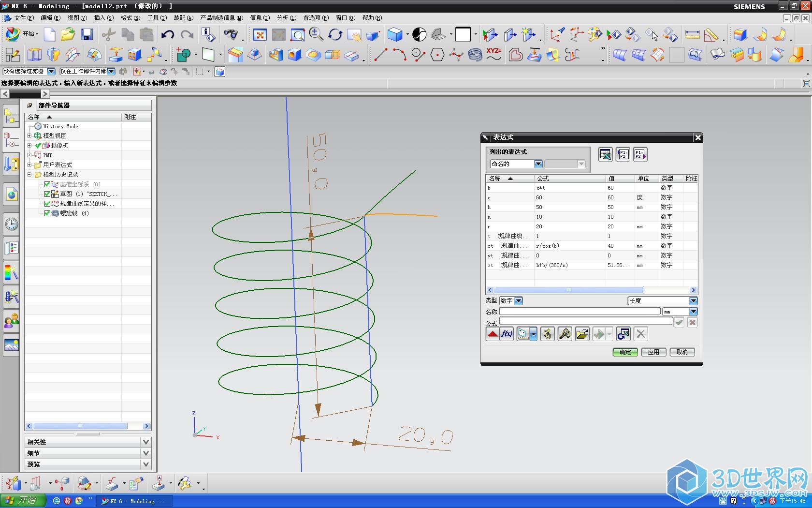The width and height of the screenshot is (812, 508).
Task: Click the Cut scissors icon
Action: coord(109,34)
